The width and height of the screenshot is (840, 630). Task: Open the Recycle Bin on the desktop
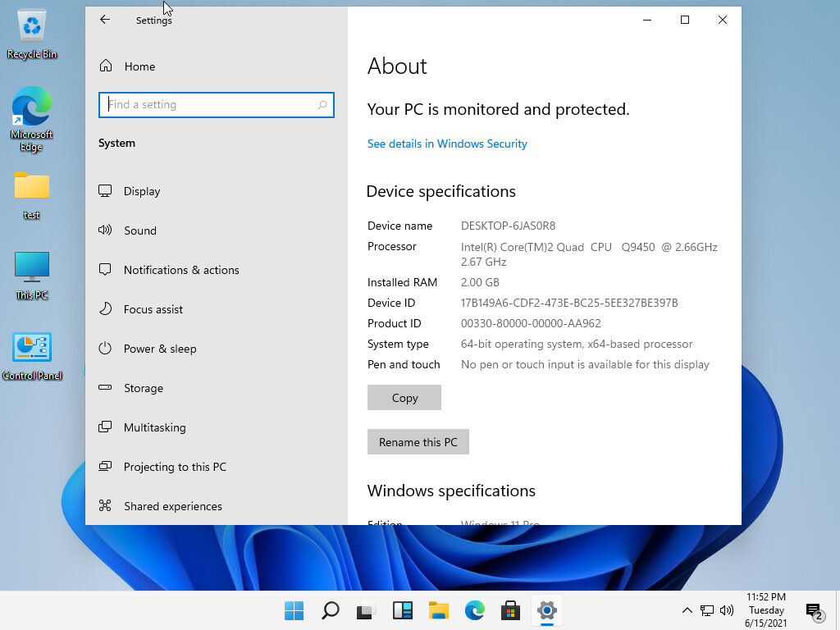coord(31,31)
